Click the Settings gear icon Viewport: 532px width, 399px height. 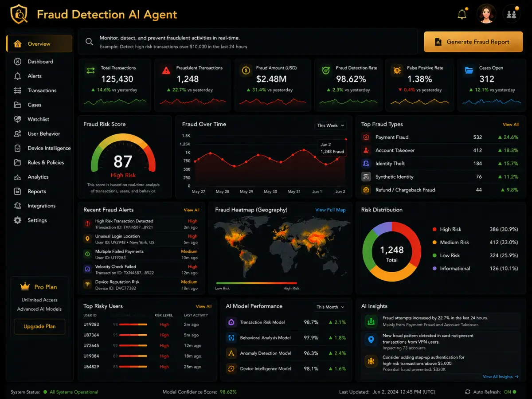tap(18, 220)
